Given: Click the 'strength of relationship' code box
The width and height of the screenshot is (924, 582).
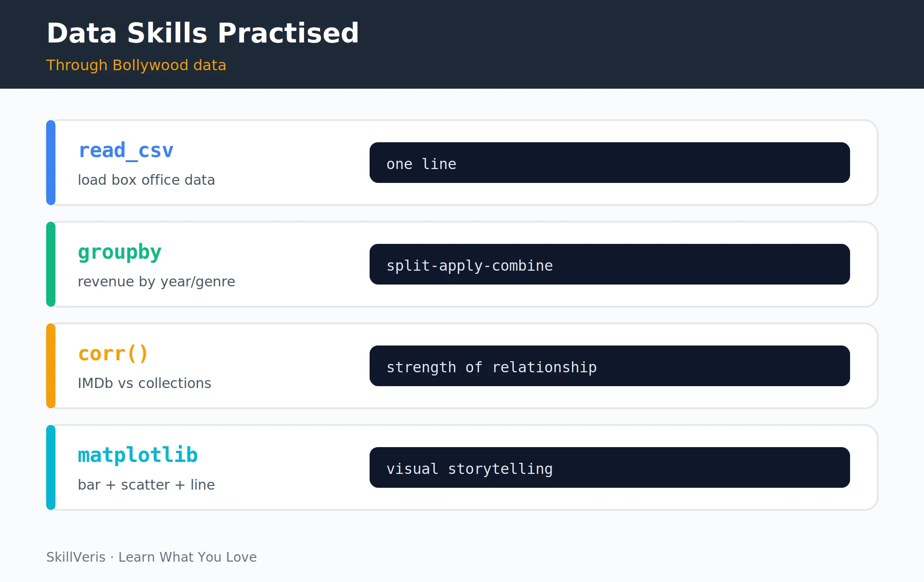Looking at the screenshot, I should click(x=610, y=366).
